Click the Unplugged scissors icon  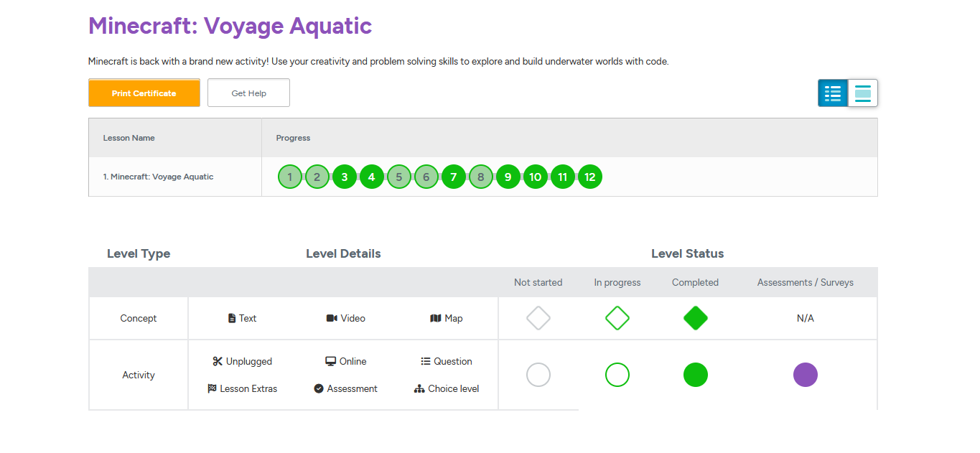pyautogui.click(x=218, y=361)
